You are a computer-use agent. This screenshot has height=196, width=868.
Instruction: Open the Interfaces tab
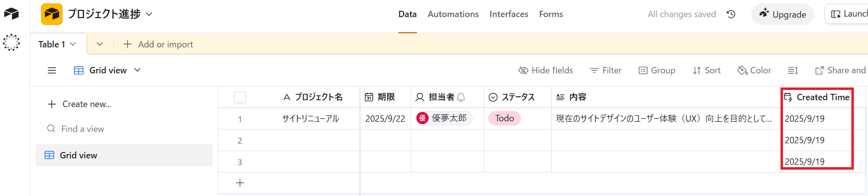click(x=509, y=14)
